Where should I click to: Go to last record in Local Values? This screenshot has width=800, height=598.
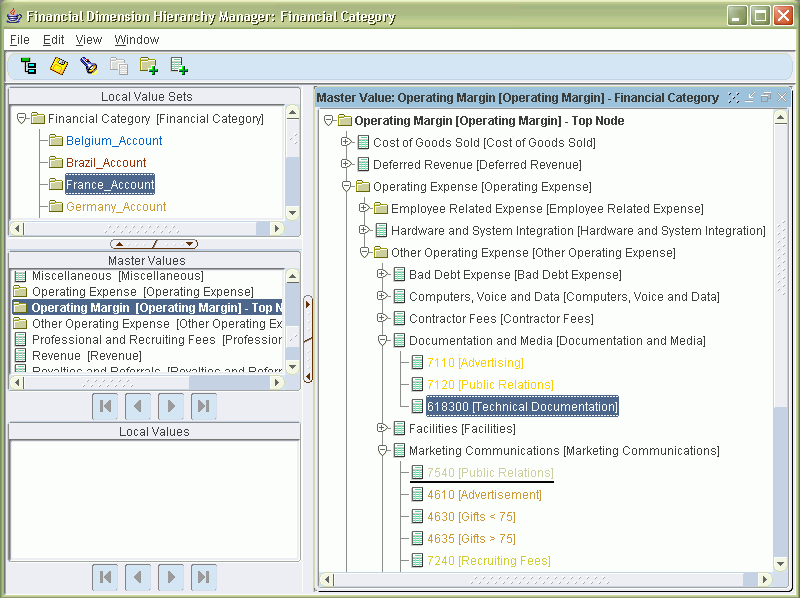point(204,577)
